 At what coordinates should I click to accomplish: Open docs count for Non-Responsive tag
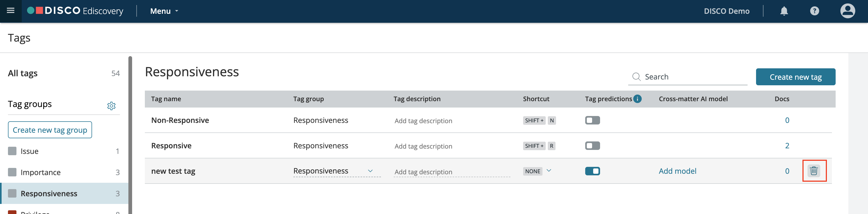click(787, 120)
